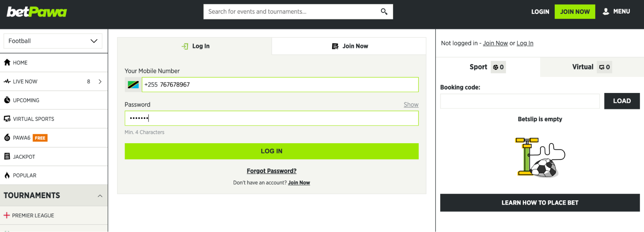This screenshot has width=644, height=232.
Task: Click the orange FREE badge next to Pawa6
Action: pyautogui.click(x=40, y=138)
